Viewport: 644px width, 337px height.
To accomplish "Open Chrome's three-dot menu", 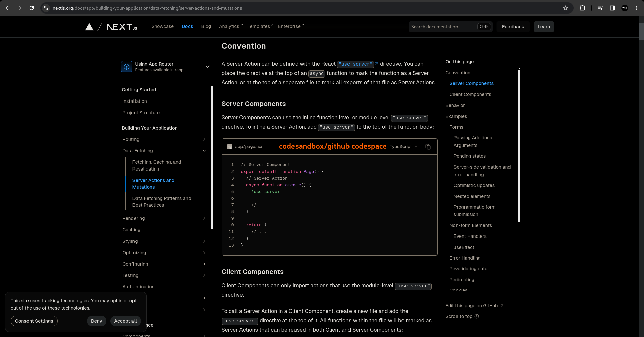I will tap(637, 8).
